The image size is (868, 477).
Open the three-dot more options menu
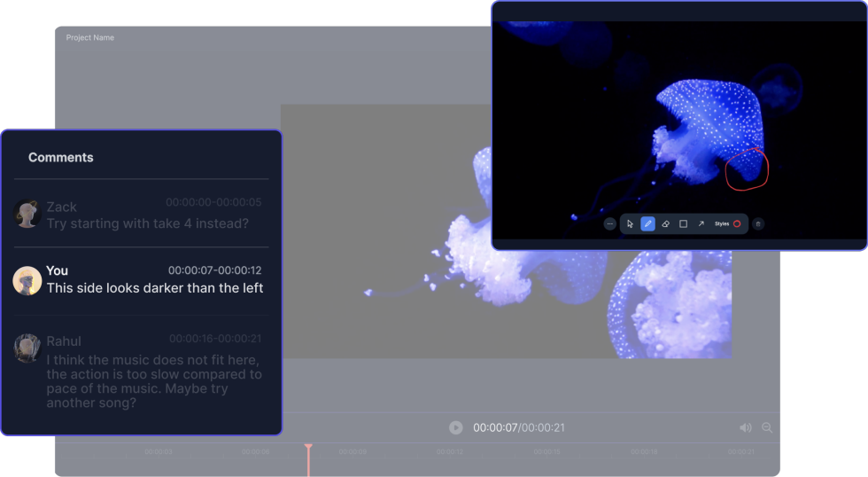point(609,224)
